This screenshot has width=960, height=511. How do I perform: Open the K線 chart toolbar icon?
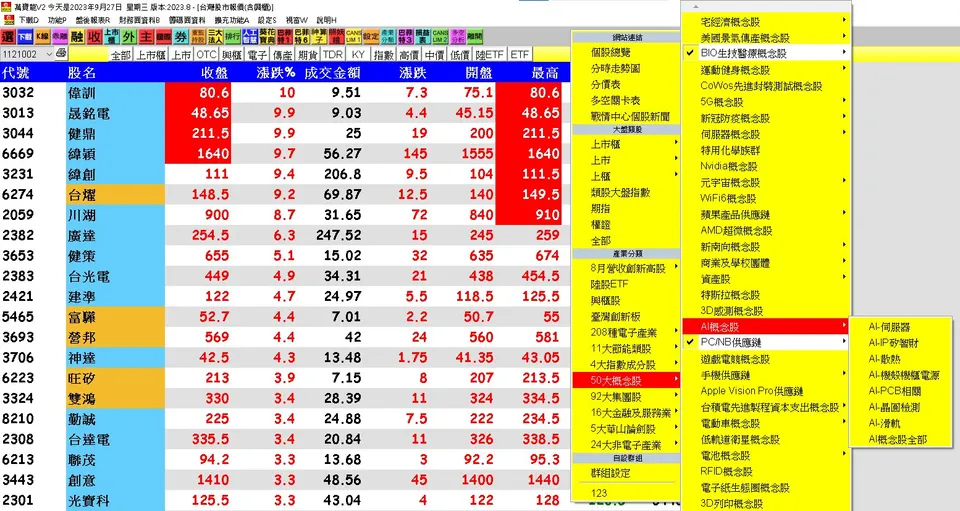point(42,37)
